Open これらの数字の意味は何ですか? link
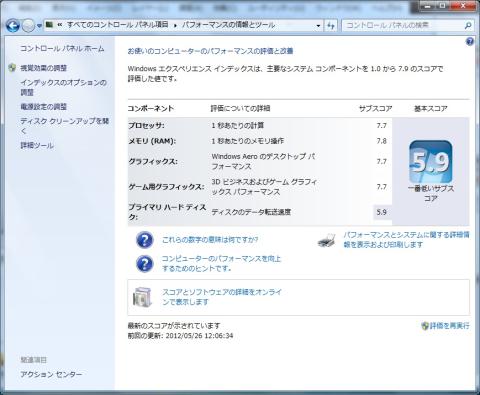This screenshot has width=480, height=395. [x=210, y=240]
